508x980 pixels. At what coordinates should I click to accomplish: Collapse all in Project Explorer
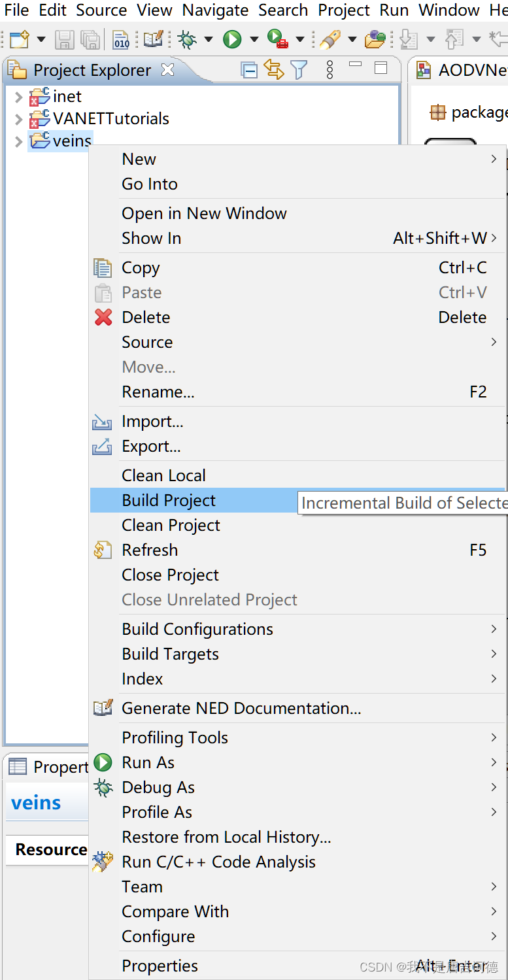248,69
